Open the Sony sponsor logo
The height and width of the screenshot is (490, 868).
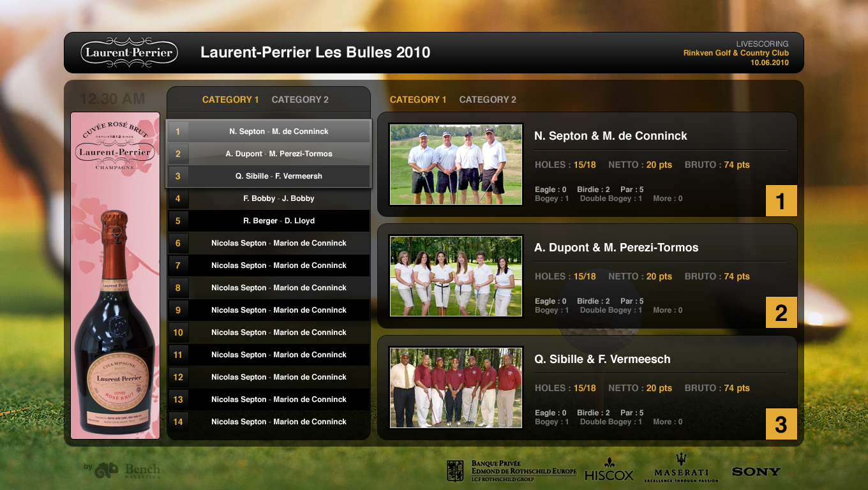pyautogui.click(x=756, y=471)
